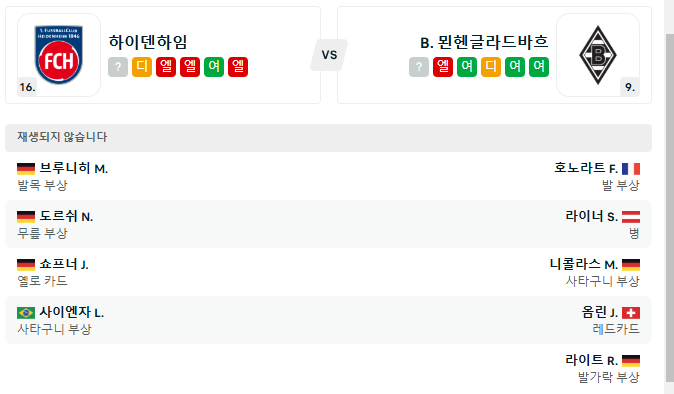Click Heidenheim's orange draw form badge
Image resolution: width=674 pixels, height=394 pixels.
click(x=142, y=67)
